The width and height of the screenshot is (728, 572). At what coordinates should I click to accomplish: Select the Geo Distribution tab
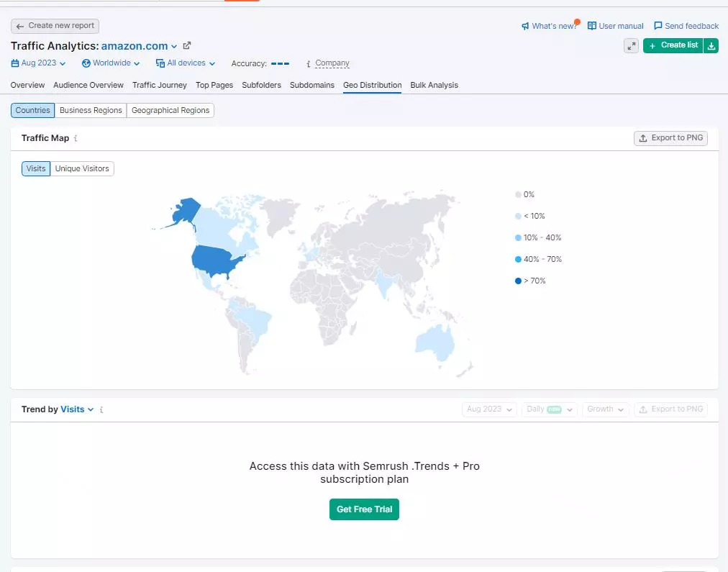point(373,85)
